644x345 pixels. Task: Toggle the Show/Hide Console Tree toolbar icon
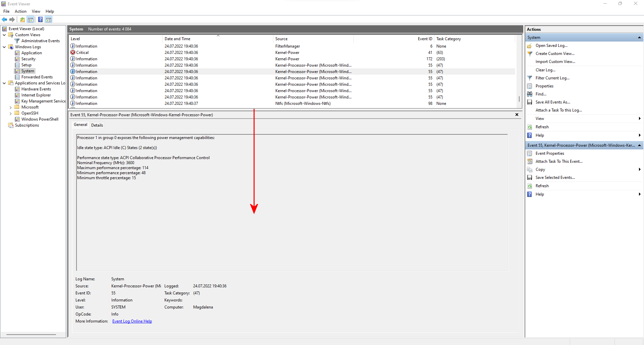click(31, 19)
